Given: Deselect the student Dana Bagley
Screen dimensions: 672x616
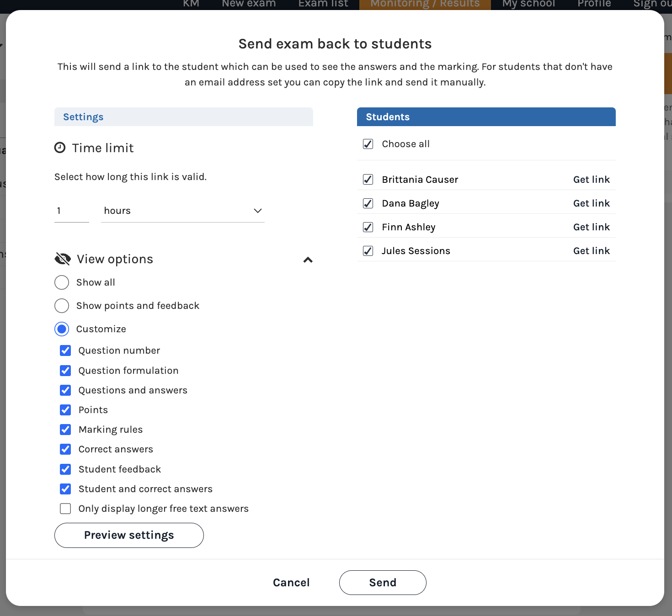Looking at the screenshot, I should click(x=368, y=203).
